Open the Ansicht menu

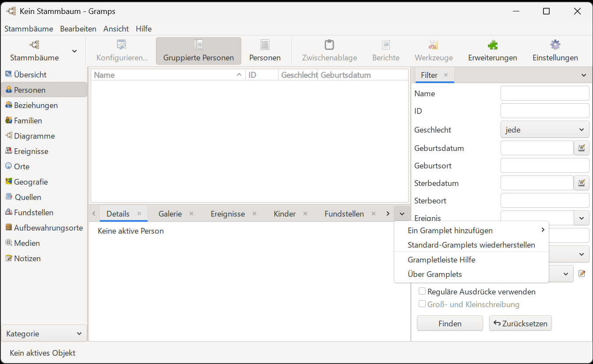click(116, 29)
